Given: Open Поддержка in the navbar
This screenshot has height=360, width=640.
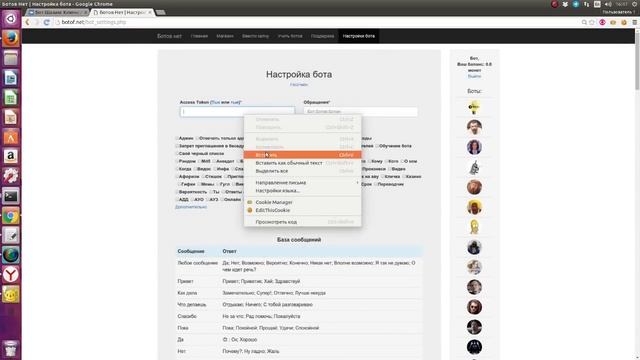Looking at the screenshot, I should tap(322, 36).
